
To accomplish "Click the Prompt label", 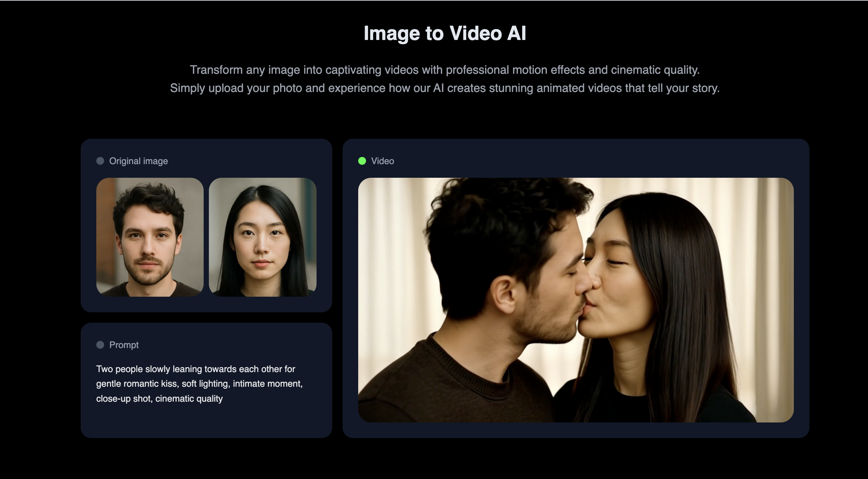I will point(124,345).
